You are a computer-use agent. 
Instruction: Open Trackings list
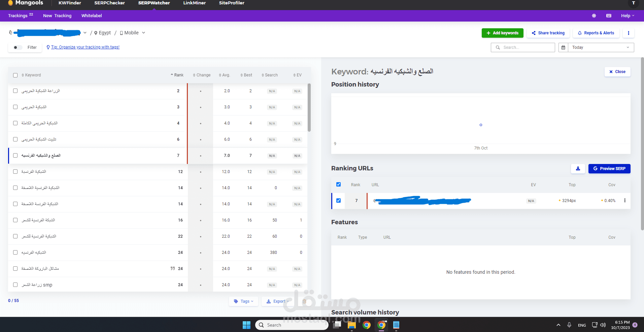pyautogui.click(x=20, y=16)
